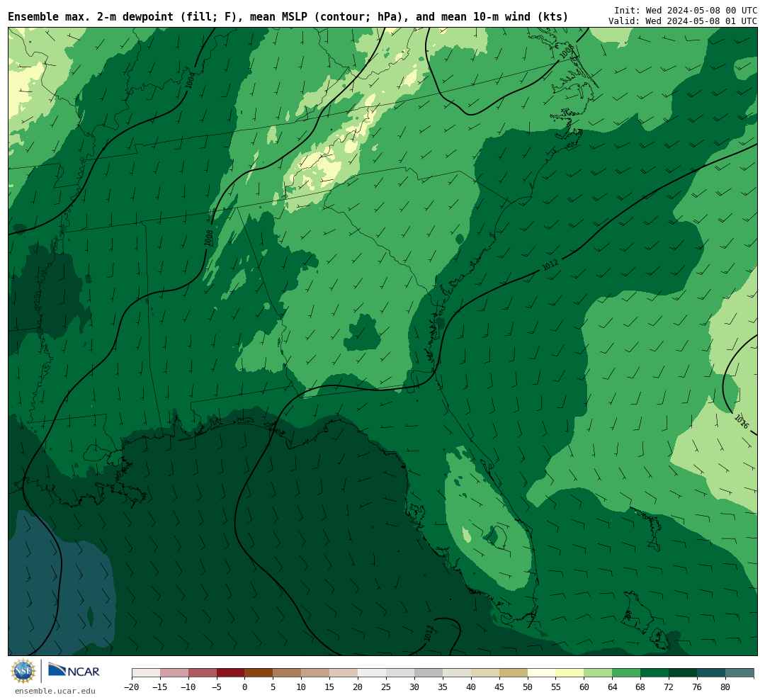Image resolution: width=765 pixels, height=700 pixels.
Task: Click the 1008 contour label near the Outer Banks
Action: click(x=567, y=51)
